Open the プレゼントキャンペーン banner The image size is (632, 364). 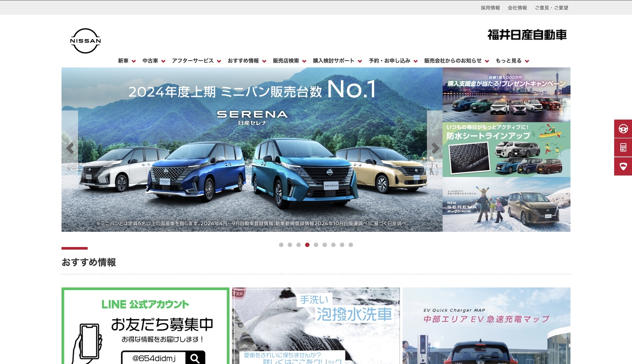coord(506,94)
